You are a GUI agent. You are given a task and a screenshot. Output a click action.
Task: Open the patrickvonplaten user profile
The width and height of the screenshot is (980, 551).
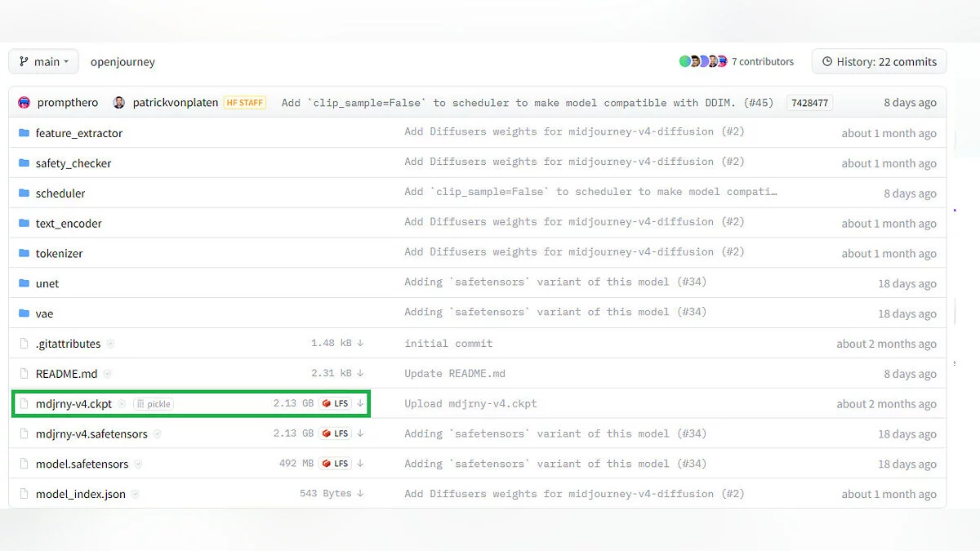[175, 103]
